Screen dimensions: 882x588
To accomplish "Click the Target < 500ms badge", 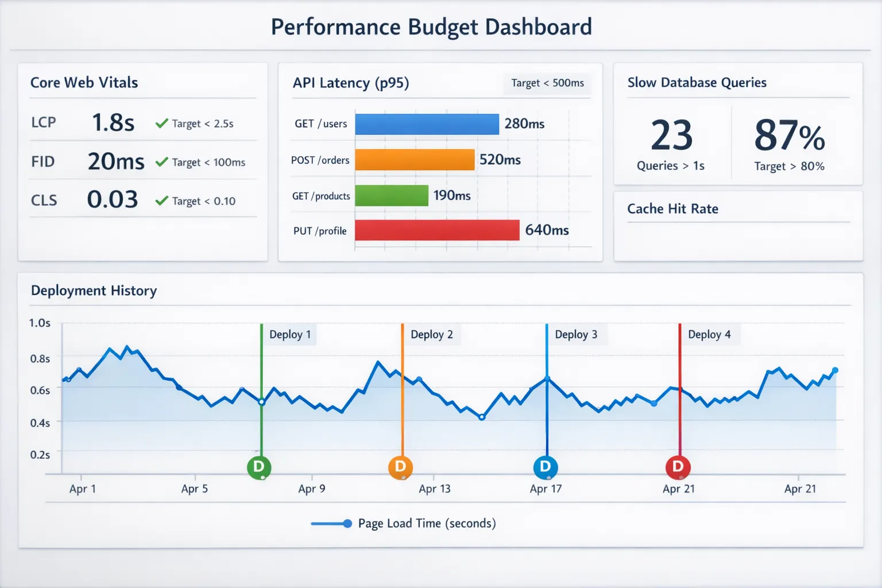I will [x=547, y=83].
